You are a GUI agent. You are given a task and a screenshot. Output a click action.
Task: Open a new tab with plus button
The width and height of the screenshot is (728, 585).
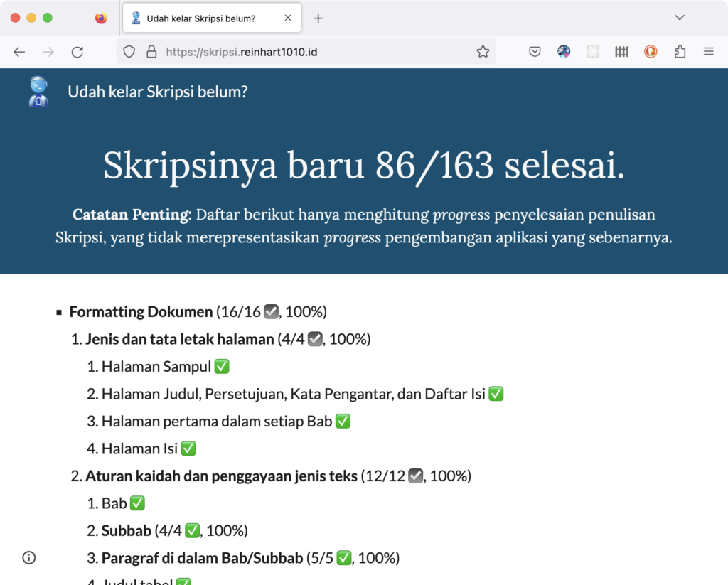coord(318,18)
